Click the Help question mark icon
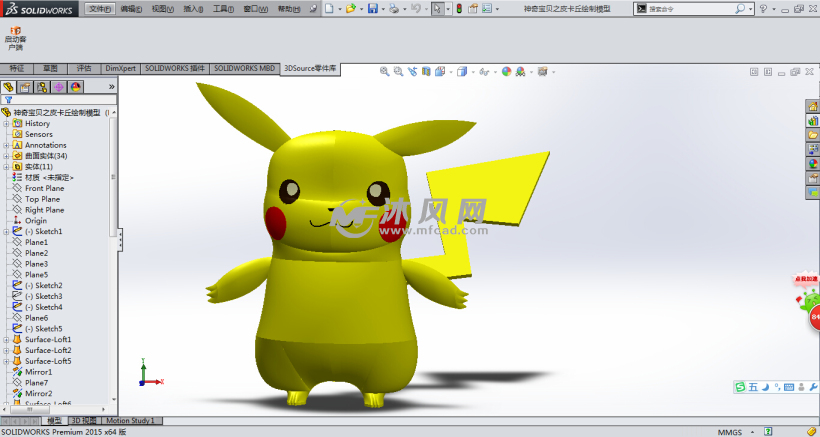Viewport: 820px width, 437px height. (763, 8)
